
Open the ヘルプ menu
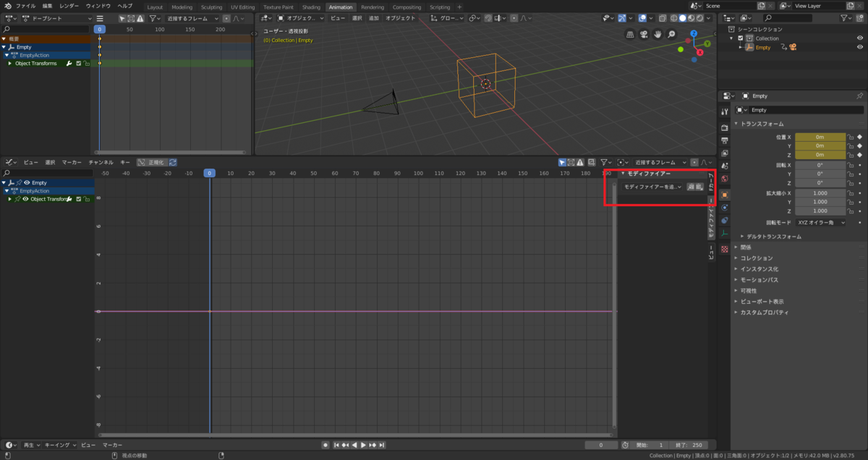[x=125, y=6]
